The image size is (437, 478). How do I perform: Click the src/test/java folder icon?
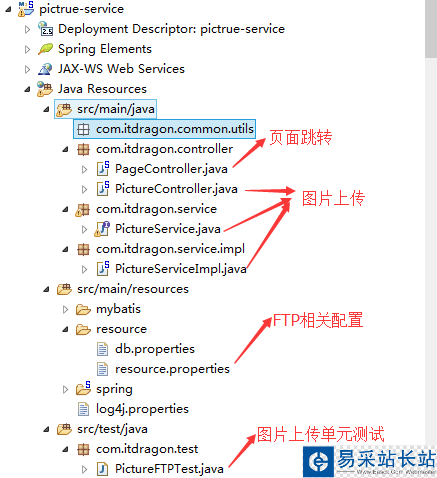(64, 429)
